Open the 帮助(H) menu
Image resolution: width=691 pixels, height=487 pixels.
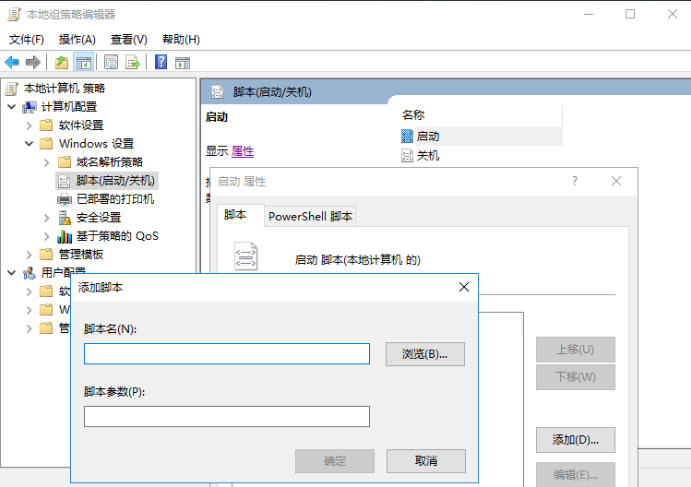(181, 40)
